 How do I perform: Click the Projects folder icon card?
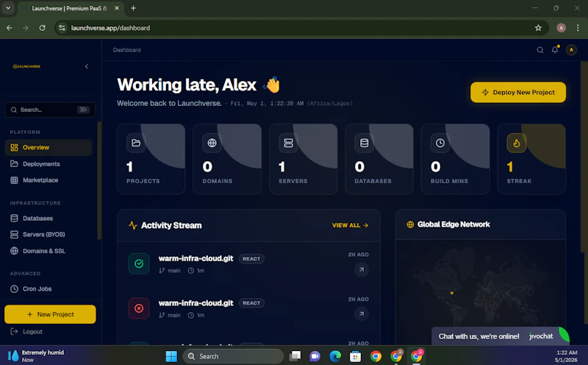pyautogui.click(x=136, y=143)
